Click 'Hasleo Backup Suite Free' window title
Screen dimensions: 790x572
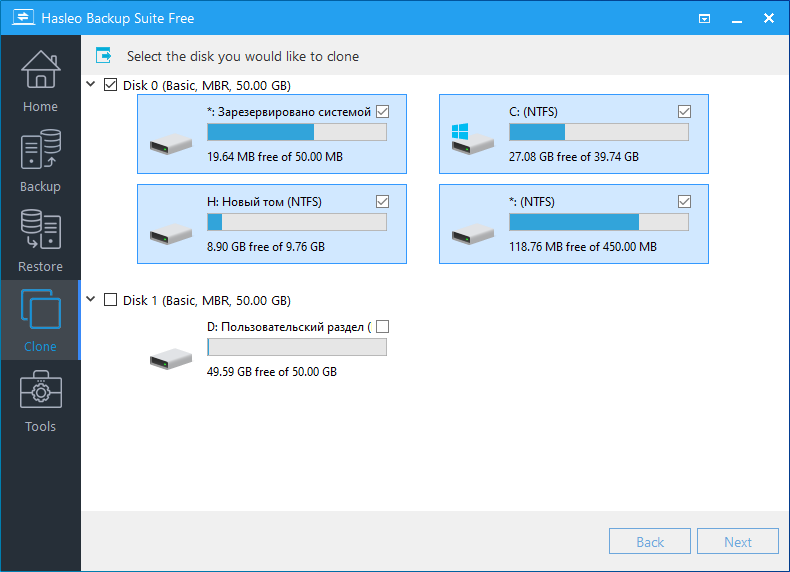click(118, 18)
